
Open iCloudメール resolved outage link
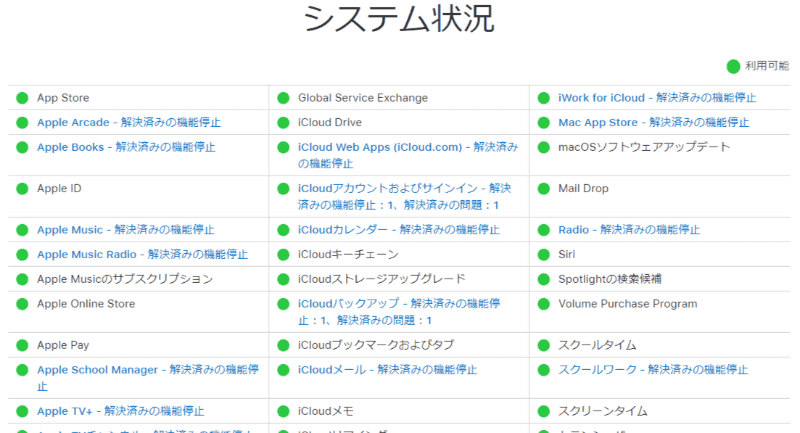[387, 370]
